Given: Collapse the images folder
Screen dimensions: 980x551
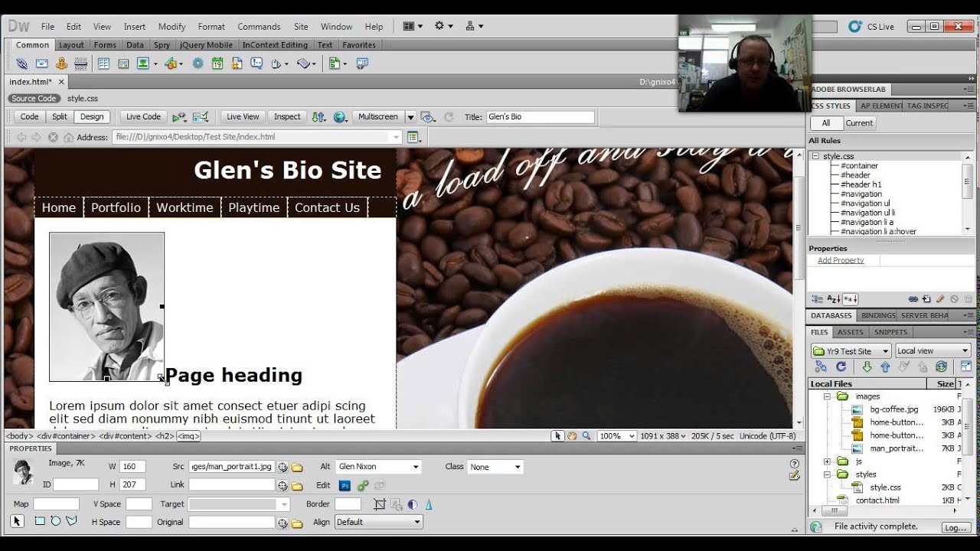Looking at the screenshot, I should click(x=827, y=396).
